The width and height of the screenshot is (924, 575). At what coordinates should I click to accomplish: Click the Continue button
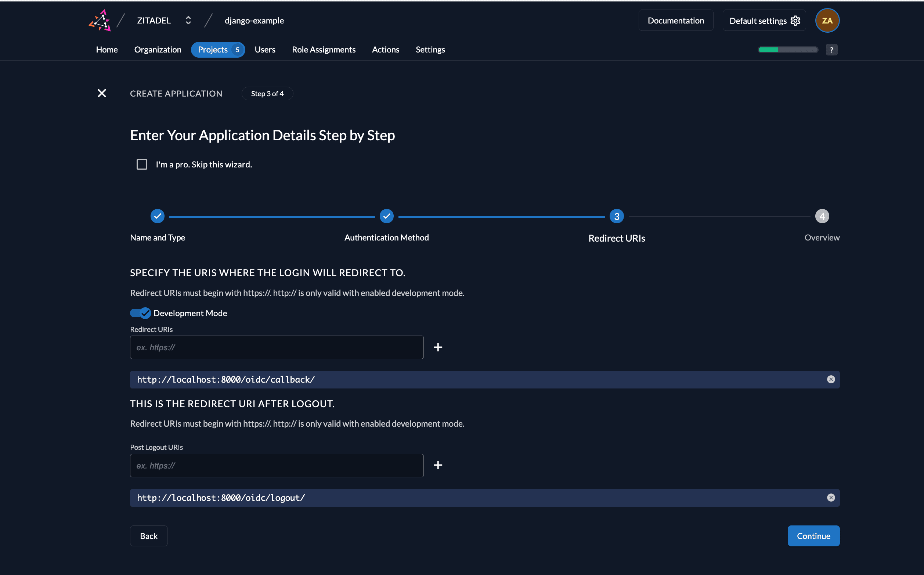(813, 535)
